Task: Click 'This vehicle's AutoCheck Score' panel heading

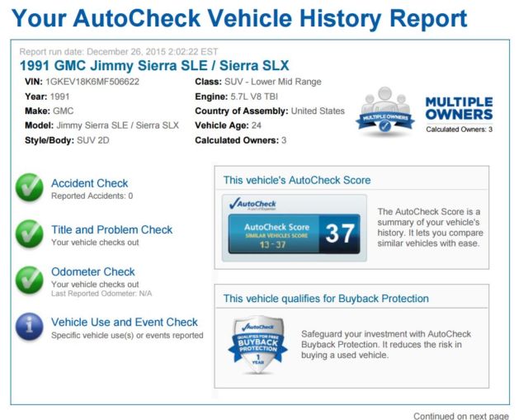Action: (297, 180)
